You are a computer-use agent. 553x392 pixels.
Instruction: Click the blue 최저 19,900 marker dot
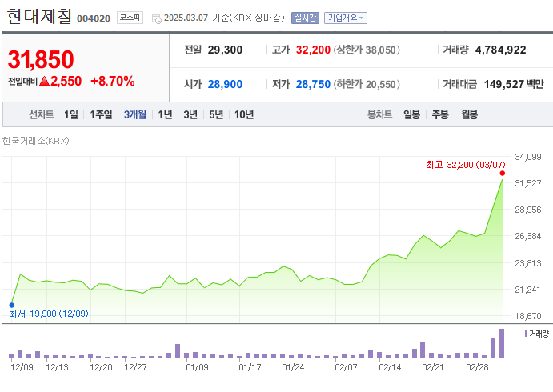(x=12, y=306)
